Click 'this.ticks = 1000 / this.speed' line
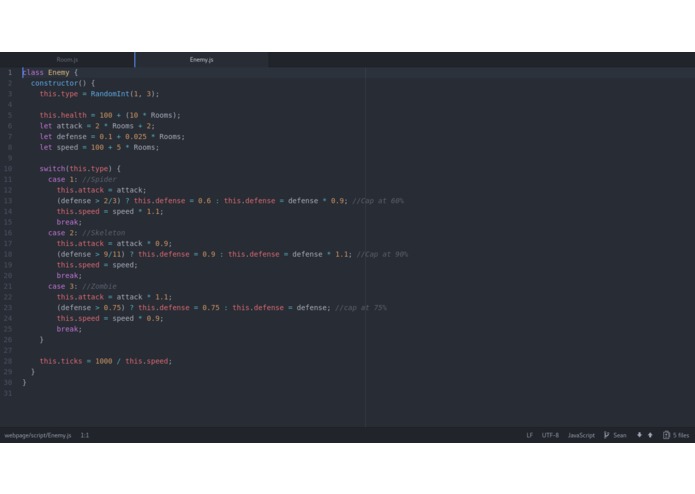This screenshot has width=695, height=494. 106,361
